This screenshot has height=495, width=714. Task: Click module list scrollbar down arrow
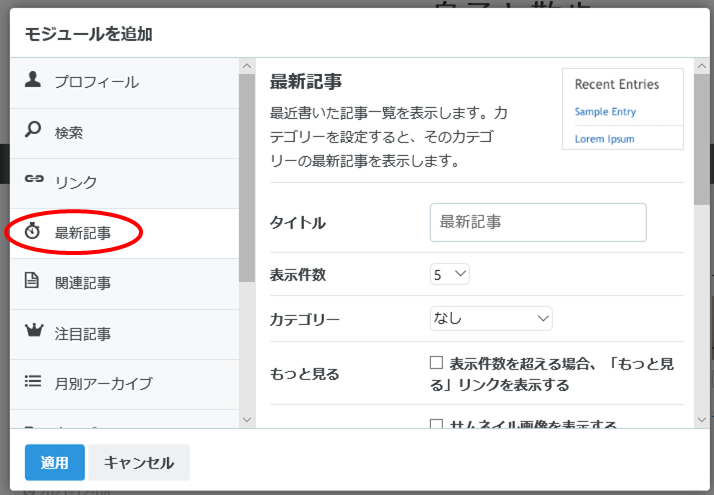247,419
